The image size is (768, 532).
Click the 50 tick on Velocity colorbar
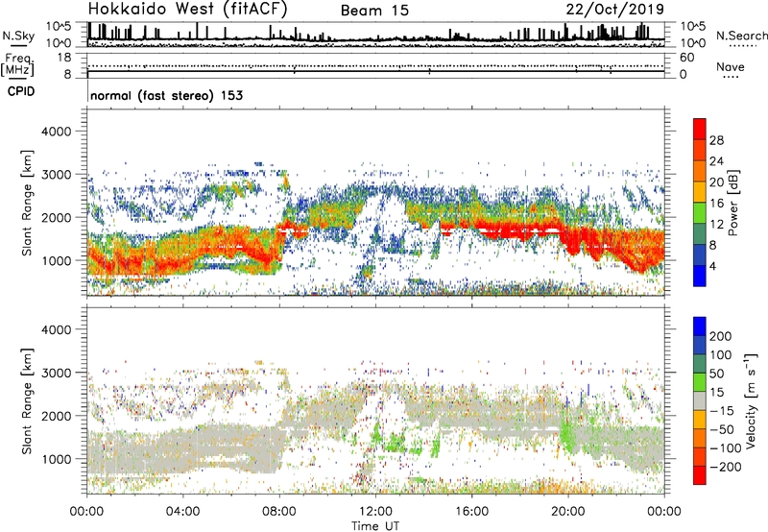coord(716,374)
